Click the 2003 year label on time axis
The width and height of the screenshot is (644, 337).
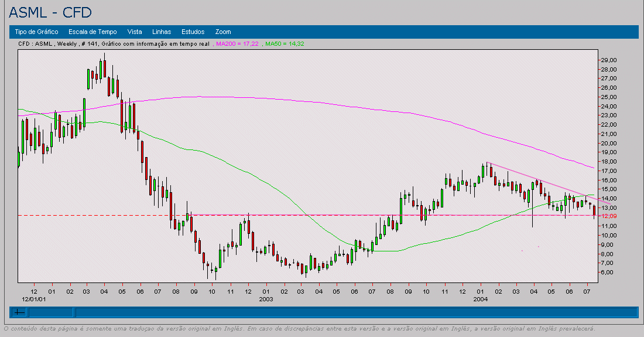click(x=265, y=298)
